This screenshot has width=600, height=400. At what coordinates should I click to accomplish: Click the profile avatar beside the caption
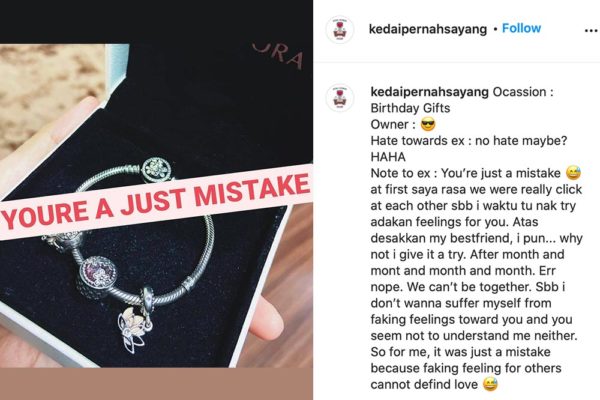click(339, 98)
